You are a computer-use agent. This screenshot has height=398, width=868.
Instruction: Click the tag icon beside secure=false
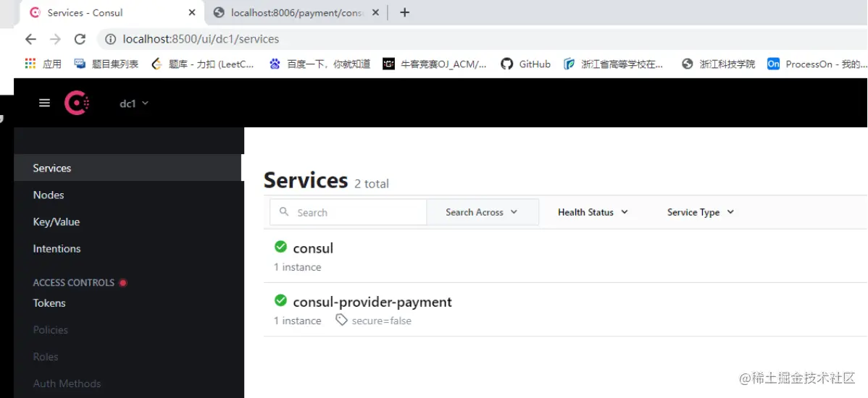coord(341,320)
